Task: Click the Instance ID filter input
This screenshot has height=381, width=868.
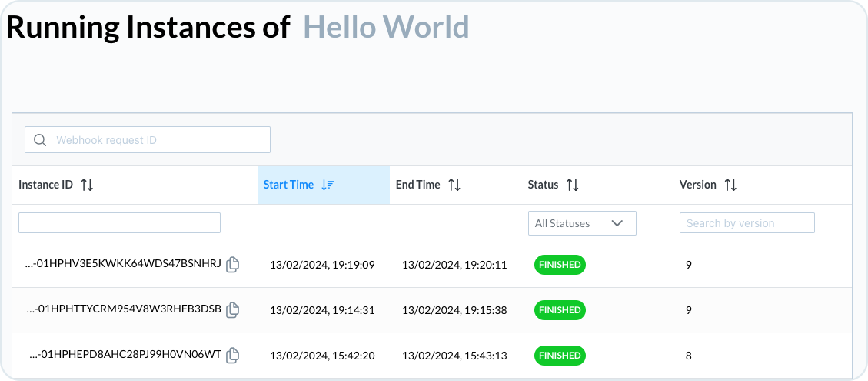Action: coord(120,222)
